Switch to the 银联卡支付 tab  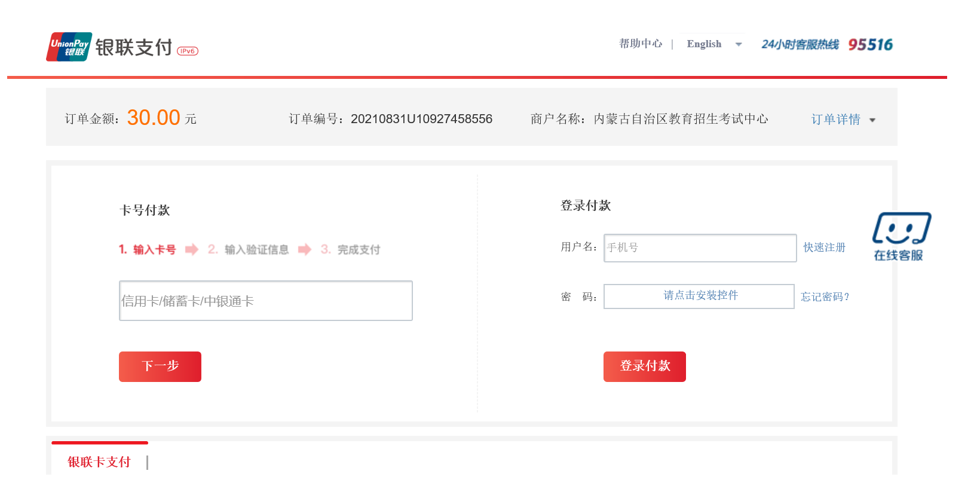[99, 461]
